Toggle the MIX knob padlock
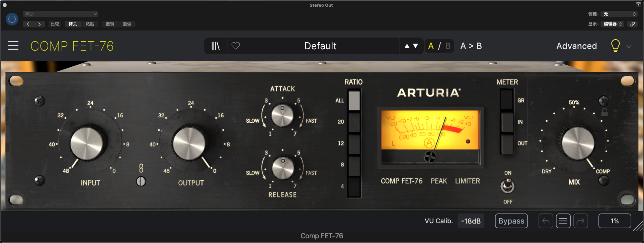The image size is (644, 243). pos(604,112)
